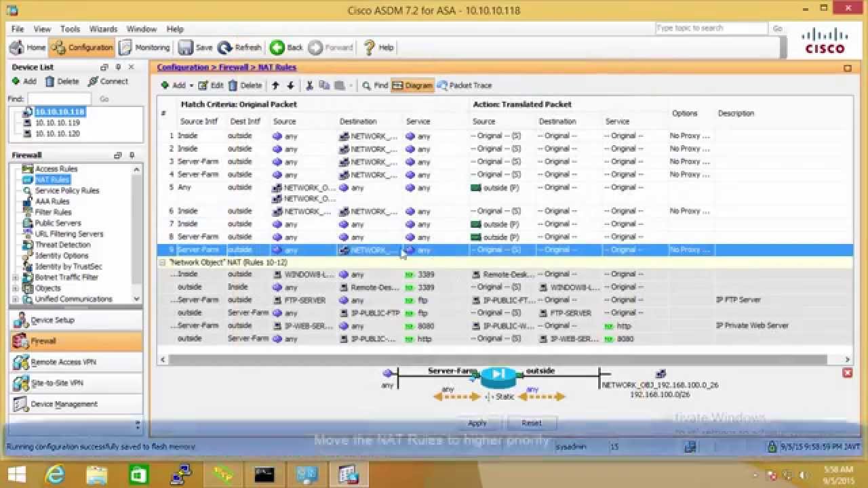Maximize the NAT Rules pane

point(847,68)
